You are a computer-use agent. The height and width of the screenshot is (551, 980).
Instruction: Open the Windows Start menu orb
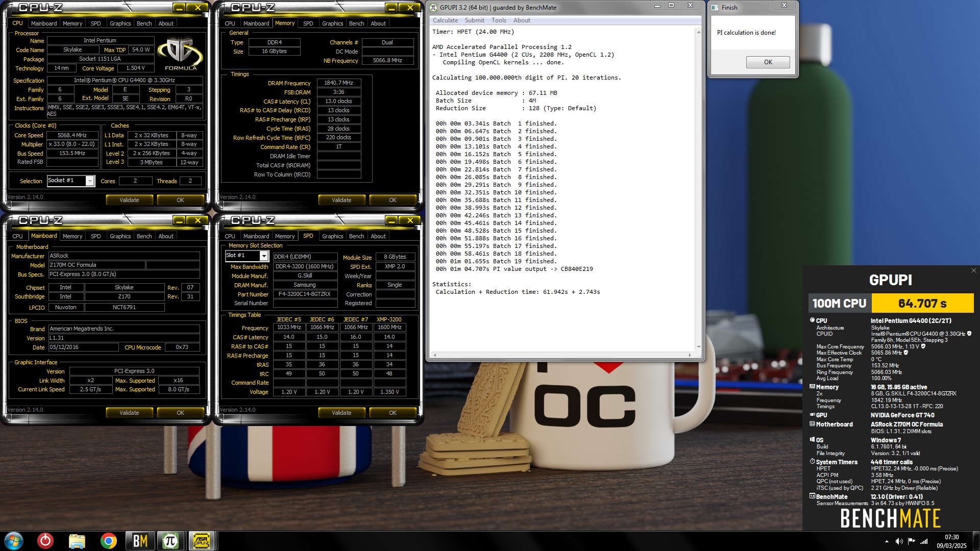pyautogui.click(x=14, y=541)
